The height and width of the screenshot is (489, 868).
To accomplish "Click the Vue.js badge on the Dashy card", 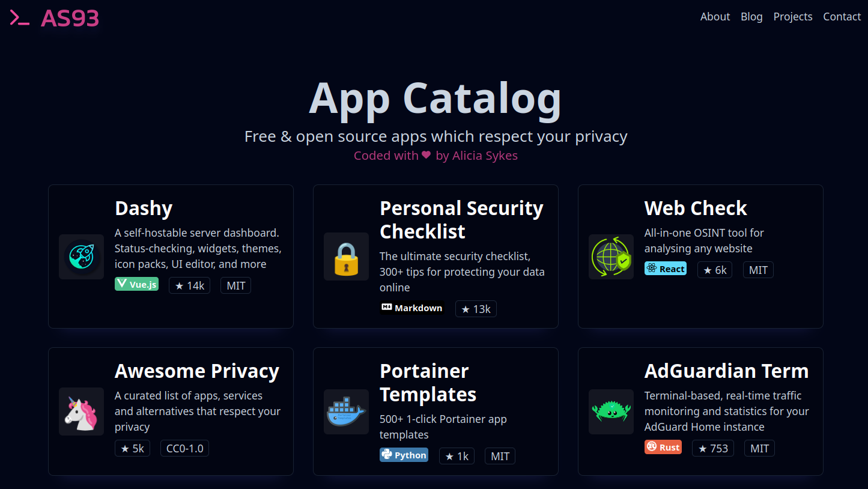I will (x=136, y=284).
